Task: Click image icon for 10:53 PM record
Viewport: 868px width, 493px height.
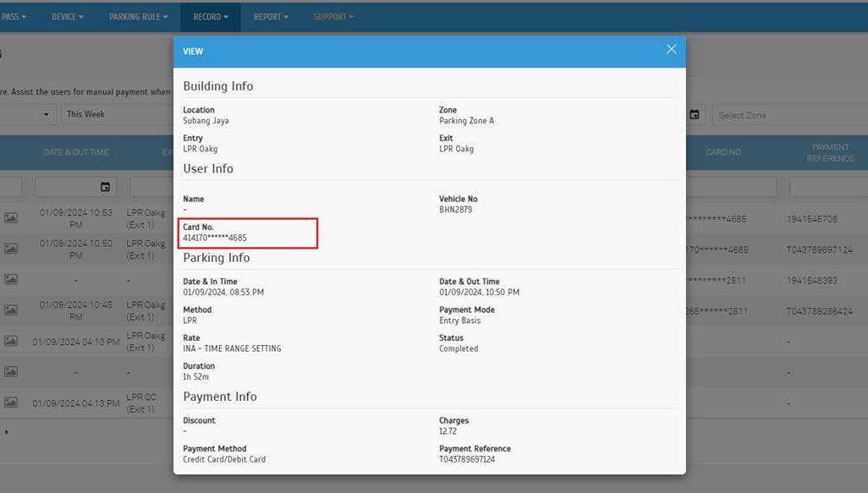Action: click(11, 218)
